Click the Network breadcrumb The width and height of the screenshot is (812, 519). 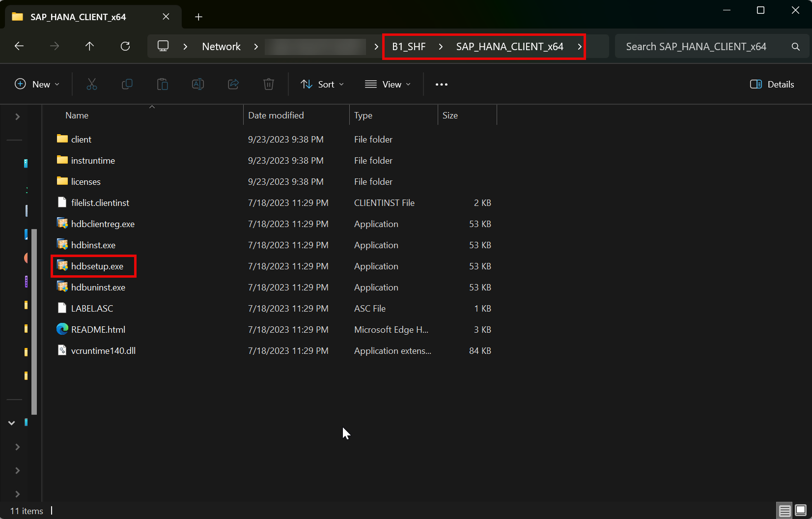[222, 47]
